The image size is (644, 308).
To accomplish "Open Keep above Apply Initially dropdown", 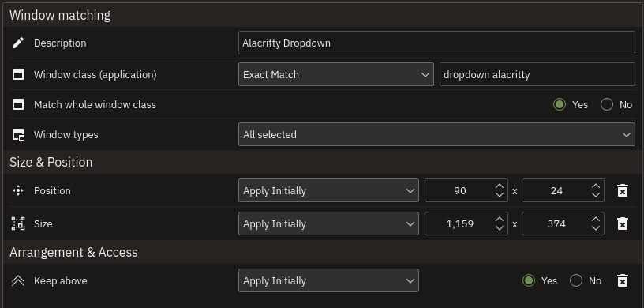I will (x=328, y=280).
